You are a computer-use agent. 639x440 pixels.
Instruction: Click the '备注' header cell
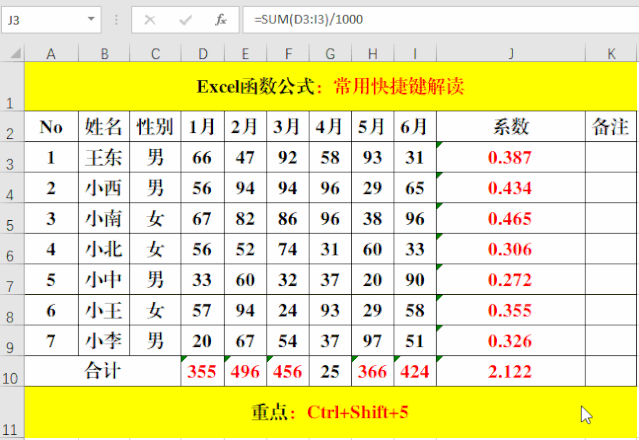tap(611, 127)
